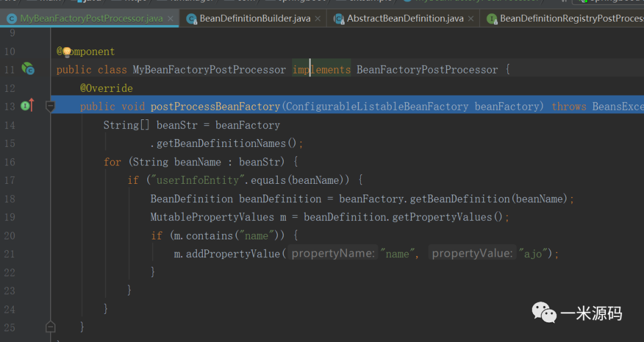
Task: Click the interface icon on BeanDefinitionRegistryPostProcessor tab
Action: pos(491,19)
